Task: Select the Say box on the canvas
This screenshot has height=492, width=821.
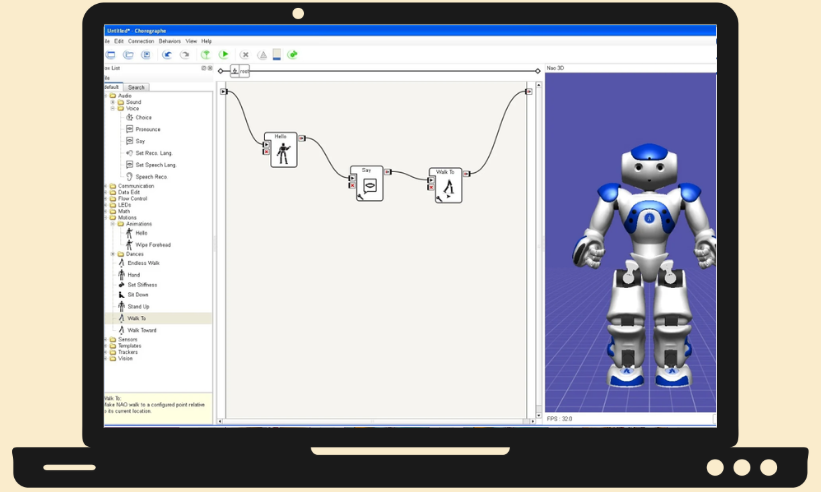Action: point(368,185)
